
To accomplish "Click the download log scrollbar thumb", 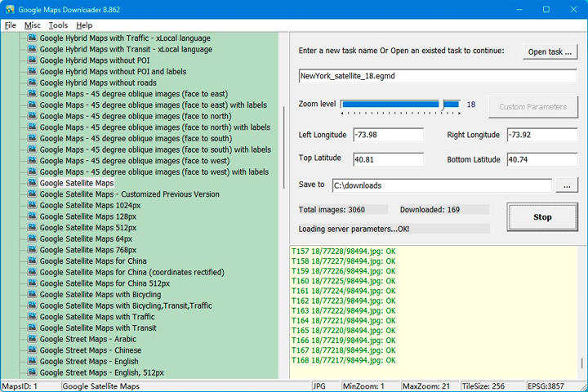I will click(x=581, y=363).
